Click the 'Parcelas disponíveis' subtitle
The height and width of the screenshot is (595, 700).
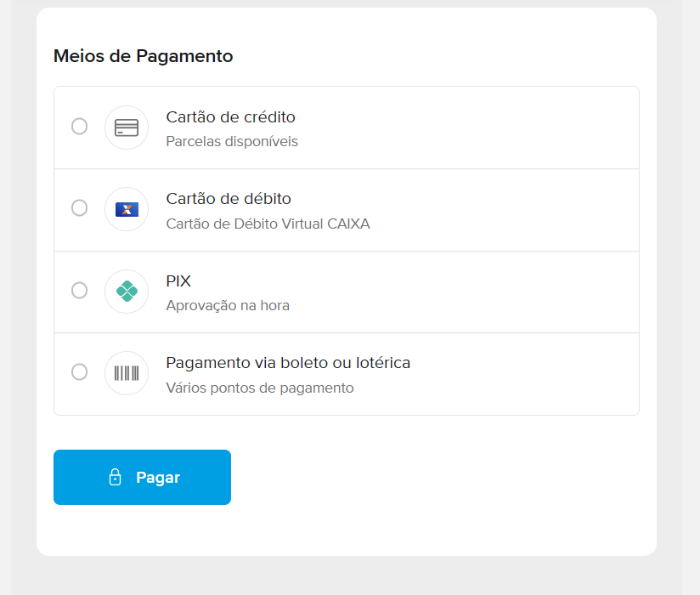[232, 142]
